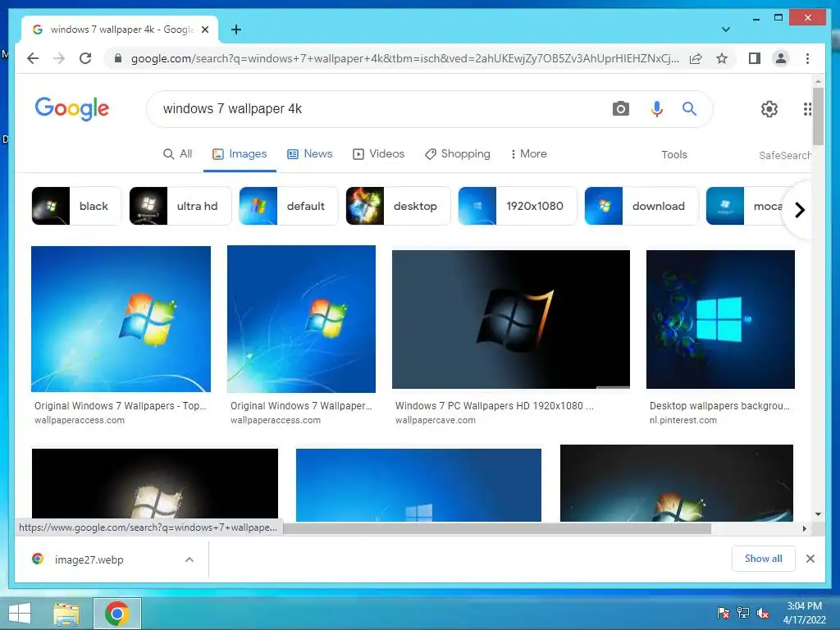
Task: Open the first Original Windows 7 Wallpapers thumbnail
Action: point(121,319)
